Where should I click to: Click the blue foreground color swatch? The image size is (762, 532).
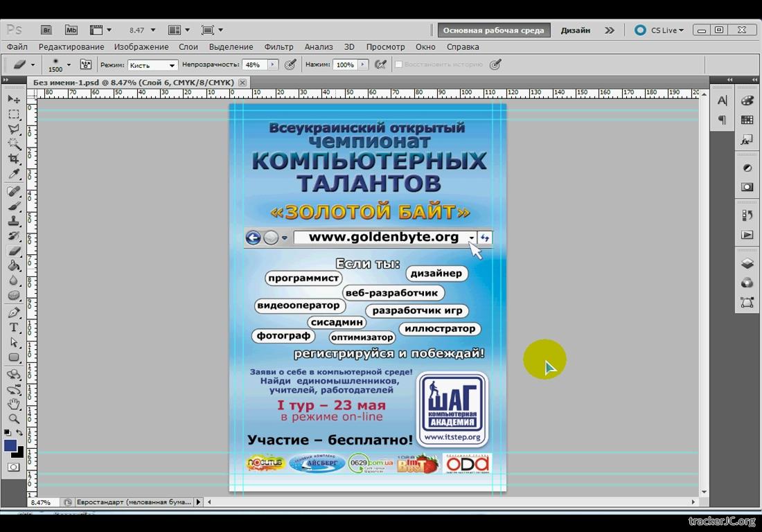click(10, 445)
